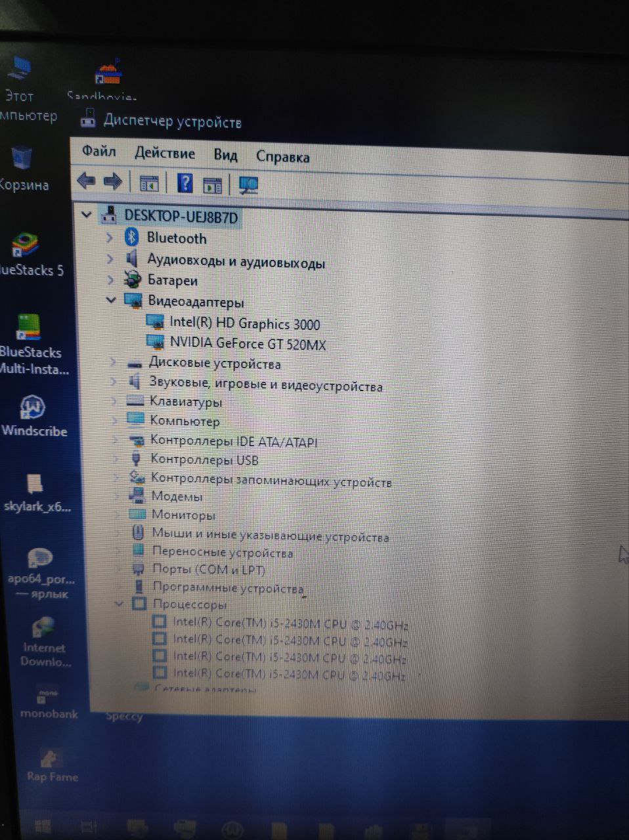
Task: Collapse the Видеоадаптеры category
Action: 111,300
